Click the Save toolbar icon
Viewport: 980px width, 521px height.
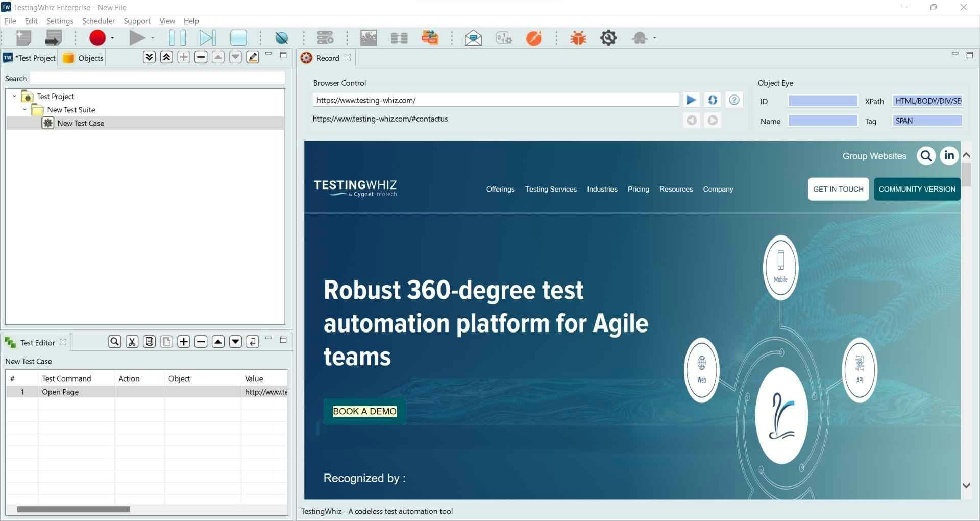pyautogui.click(x=53, y=38)
